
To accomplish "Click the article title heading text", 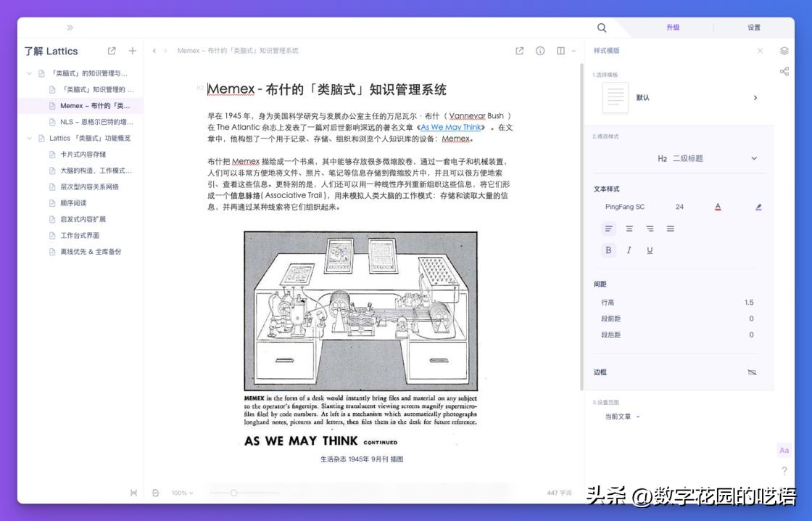I will (327, 90).
